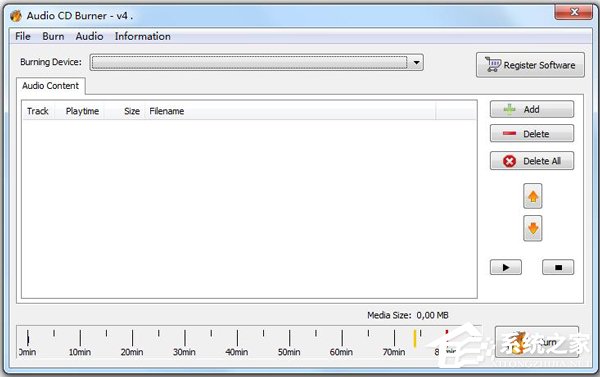This screenshot has width=600, height=377.
Task: Click the green plus Add button
Action: [532, 109]
